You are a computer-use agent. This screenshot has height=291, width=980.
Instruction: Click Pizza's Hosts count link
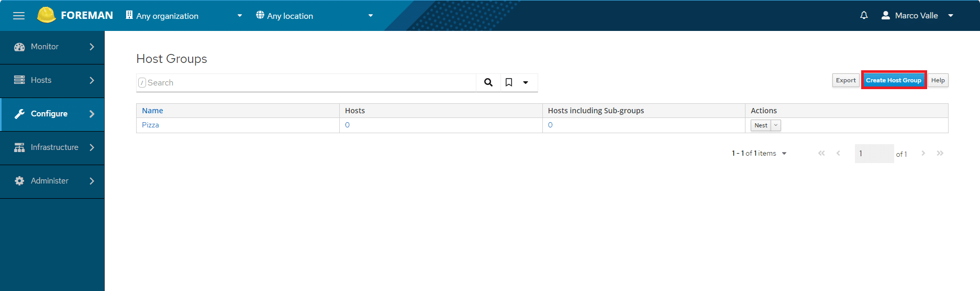point(347,125)
